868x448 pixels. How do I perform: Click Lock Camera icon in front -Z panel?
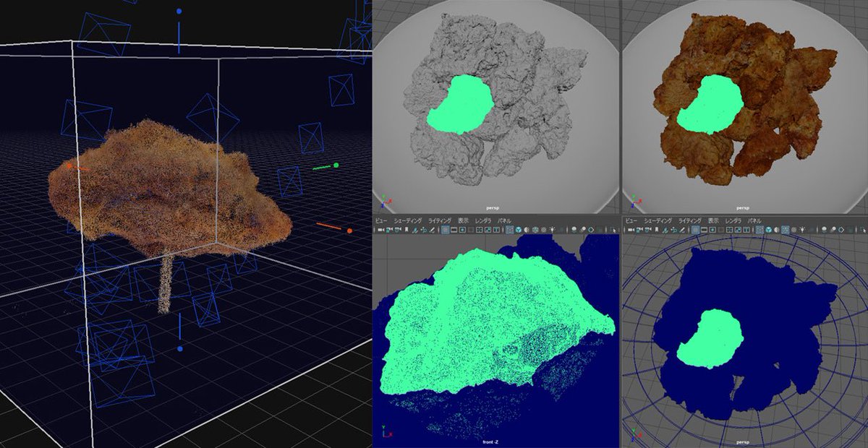389,230
